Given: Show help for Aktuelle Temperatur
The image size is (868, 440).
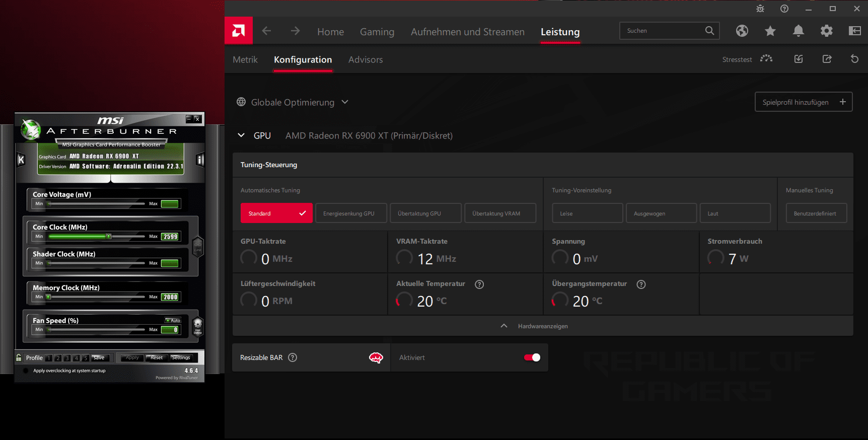Looking at the screenshot, I should pyautogui.click(x=479, y=284).
